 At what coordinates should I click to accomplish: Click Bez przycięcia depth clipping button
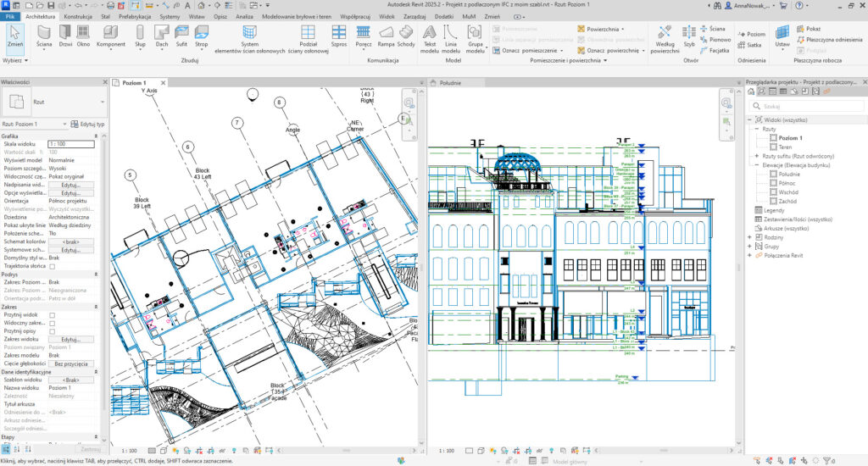click(71, 363)
